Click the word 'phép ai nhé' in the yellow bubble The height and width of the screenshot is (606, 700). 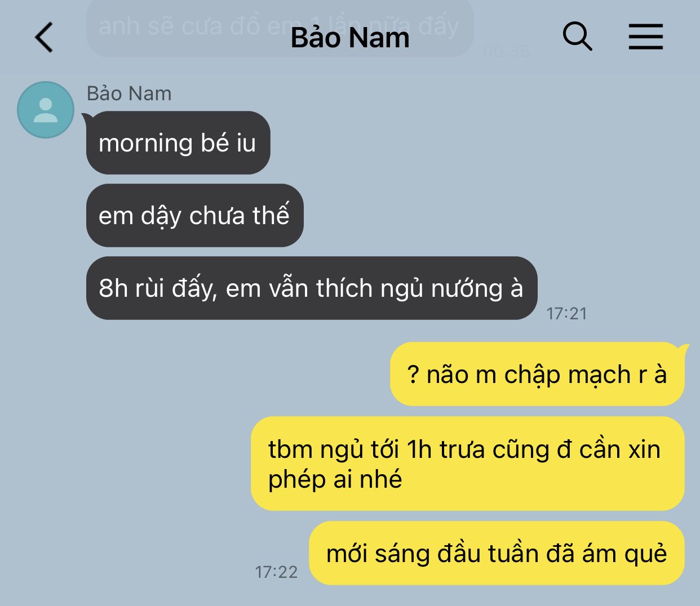coord(335,479)
